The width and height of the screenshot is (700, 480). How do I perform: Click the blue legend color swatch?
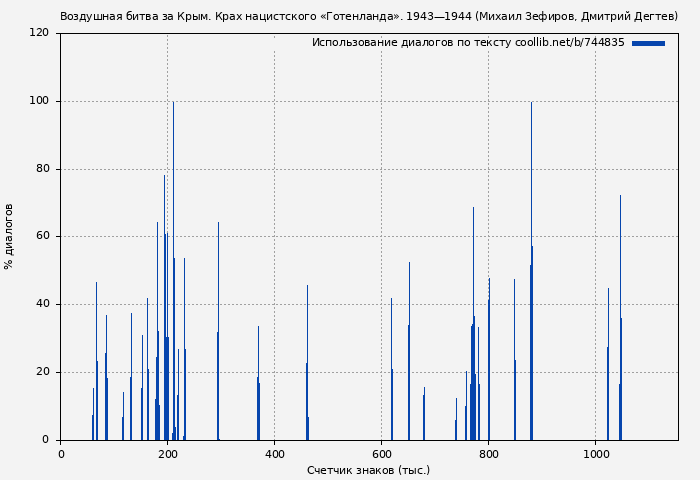pos(648,43)
